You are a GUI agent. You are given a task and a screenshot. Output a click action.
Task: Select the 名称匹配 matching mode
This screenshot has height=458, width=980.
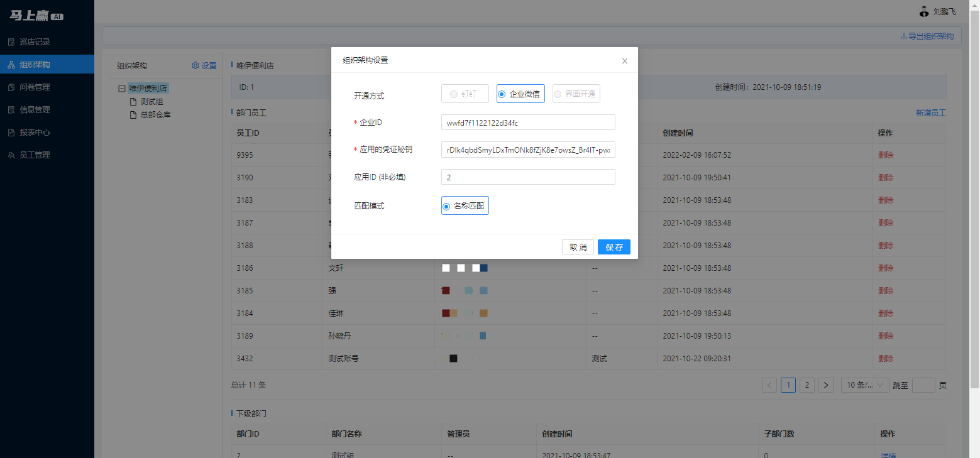(x=465, y=205)
